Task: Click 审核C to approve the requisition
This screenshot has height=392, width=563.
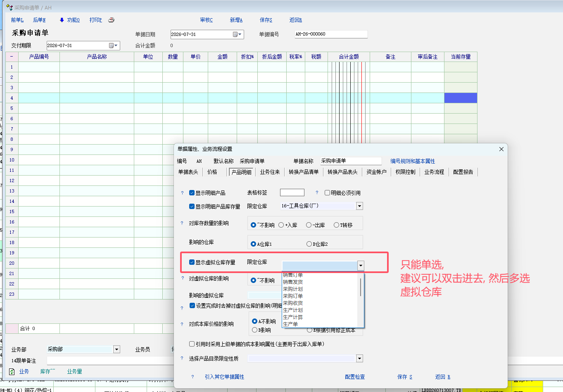Action: click(x=207, y=20)
